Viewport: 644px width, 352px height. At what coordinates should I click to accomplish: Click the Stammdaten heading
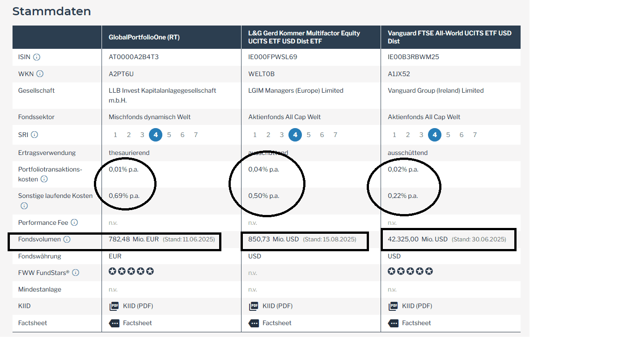point(52,11)
